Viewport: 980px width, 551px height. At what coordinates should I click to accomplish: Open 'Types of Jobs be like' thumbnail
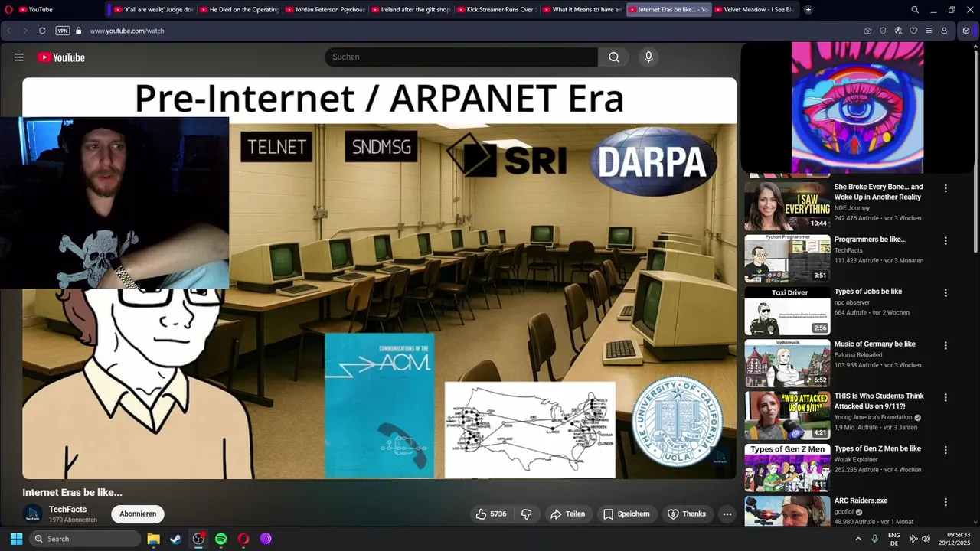(x=787, y=311)
